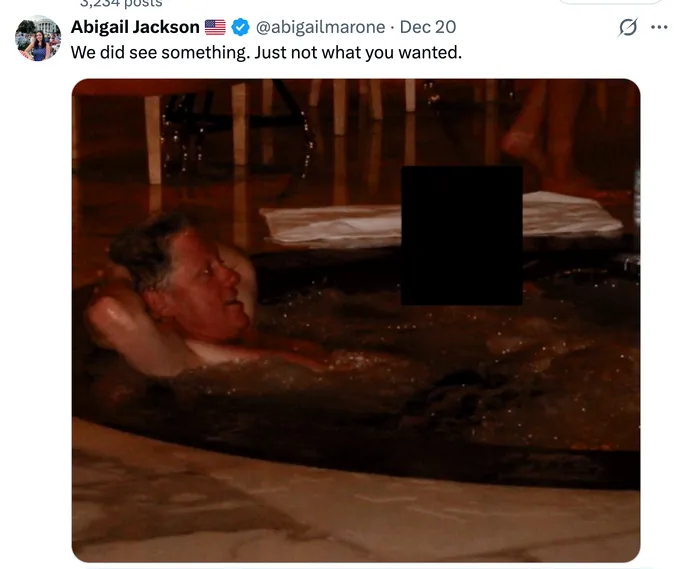
Task: Click the partially visible posts count text
Action: tap(121, 4)
